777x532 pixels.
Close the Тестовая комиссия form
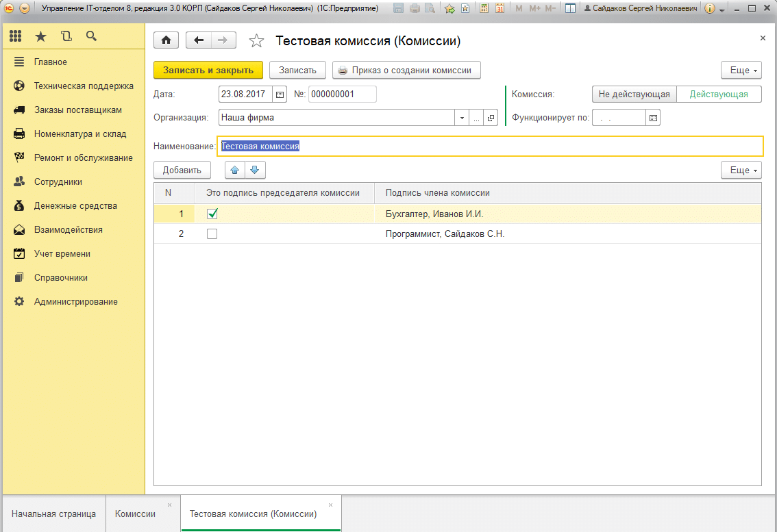coord(763,38)
